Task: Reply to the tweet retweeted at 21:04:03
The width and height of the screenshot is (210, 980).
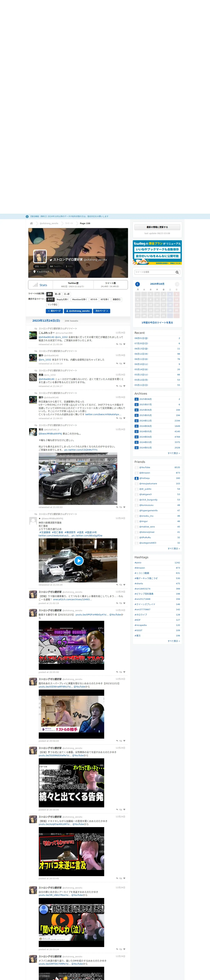Action: (x=117, y=418)
